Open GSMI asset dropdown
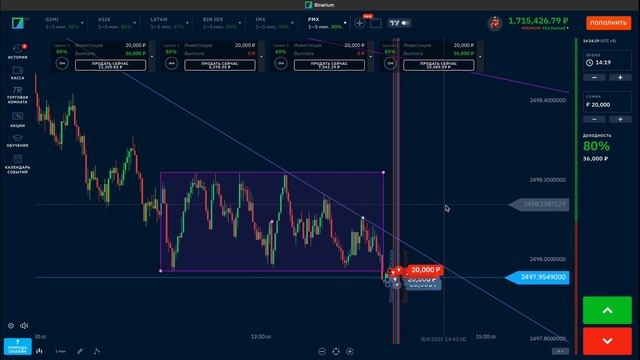The image size is (640, 360). pyautogui.click(x=82, y=23)
